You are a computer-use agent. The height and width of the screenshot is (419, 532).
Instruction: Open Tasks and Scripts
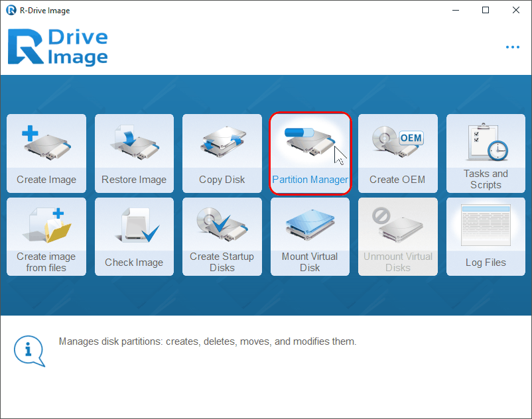pyautogui.click(x=486, y=153)
